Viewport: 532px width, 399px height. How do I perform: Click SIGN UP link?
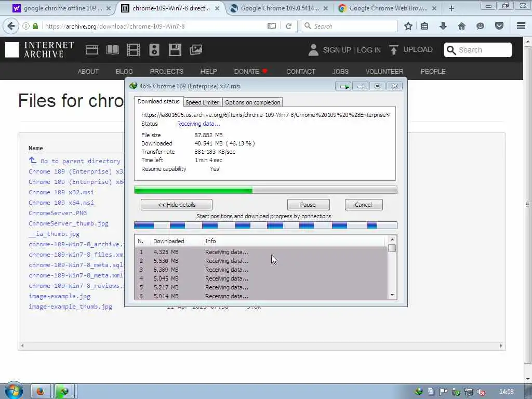pyautogui.click(x=337, y=50)
